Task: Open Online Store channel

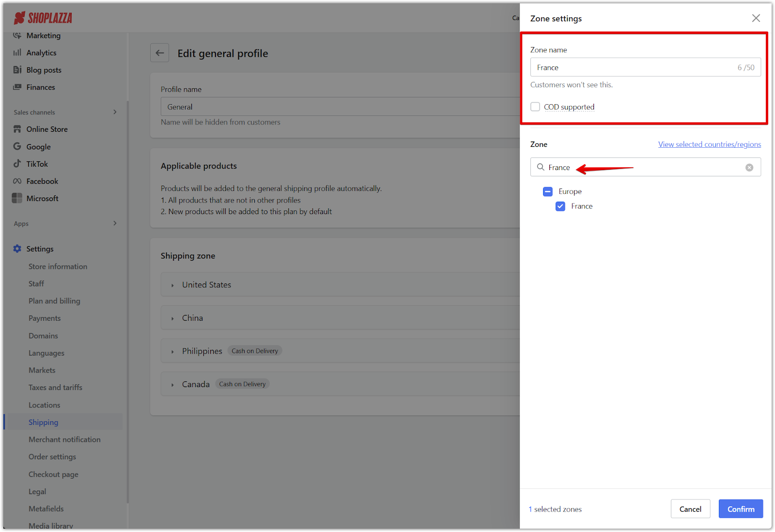Action: tap(47, 129)
